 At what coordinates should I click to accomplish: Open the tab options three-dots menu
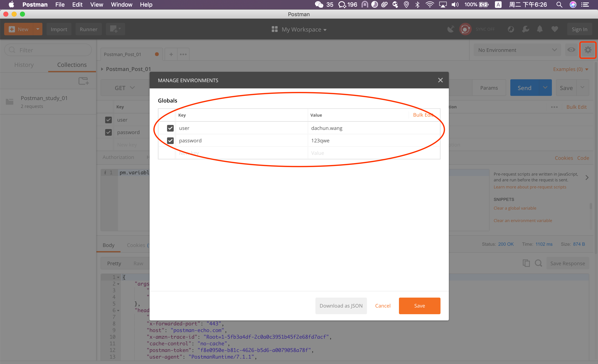coord(183,54)
